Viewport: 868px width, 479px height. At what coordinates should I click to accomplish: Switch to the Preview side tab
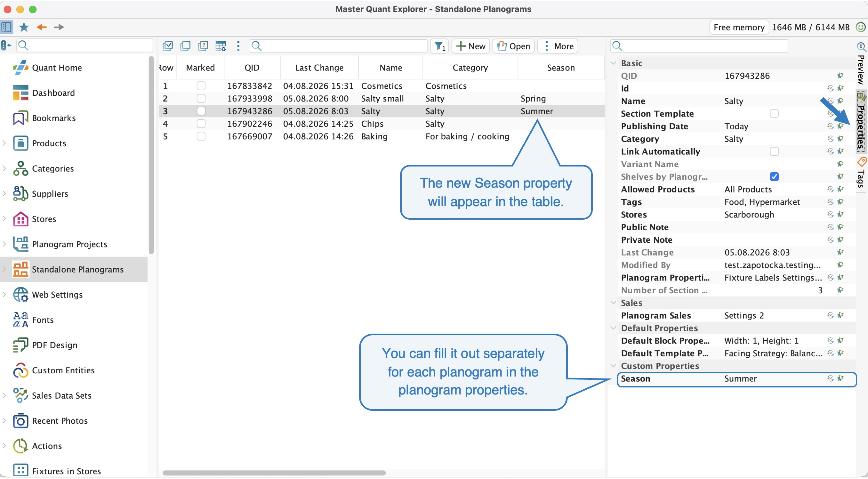861,64
